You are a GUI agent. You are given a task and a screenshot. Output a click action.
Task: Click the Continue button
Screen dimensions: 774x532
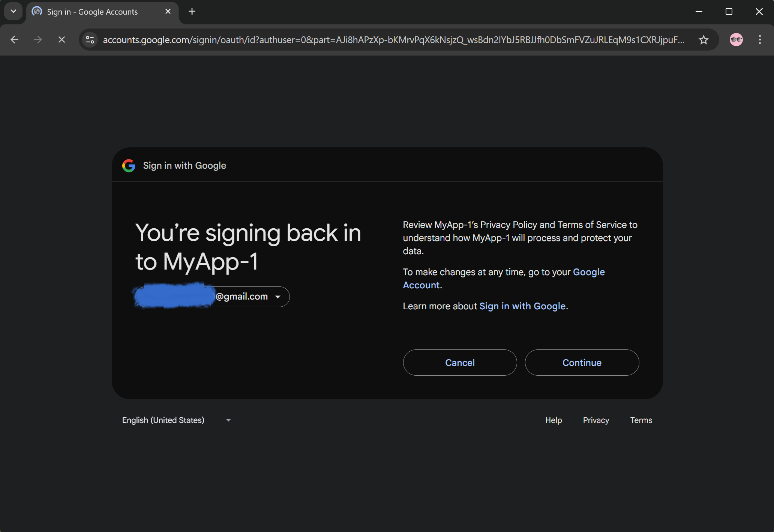[x=582, y=363]
